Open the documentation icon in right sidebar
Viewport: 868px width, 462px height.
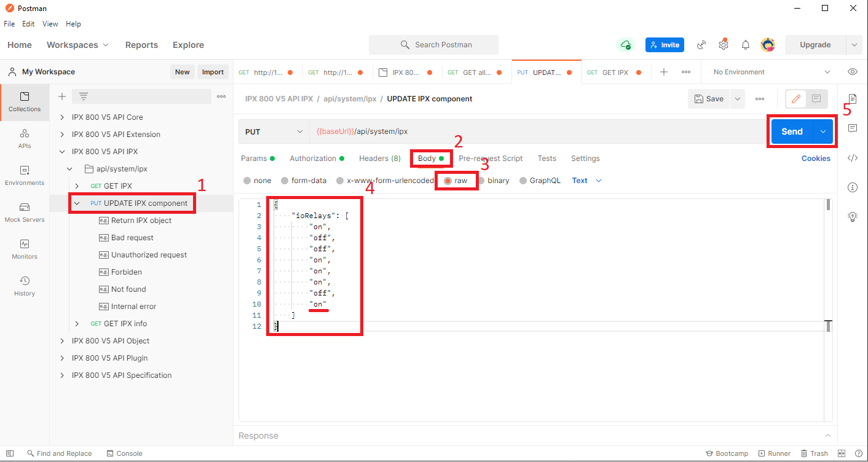[853, 99]
